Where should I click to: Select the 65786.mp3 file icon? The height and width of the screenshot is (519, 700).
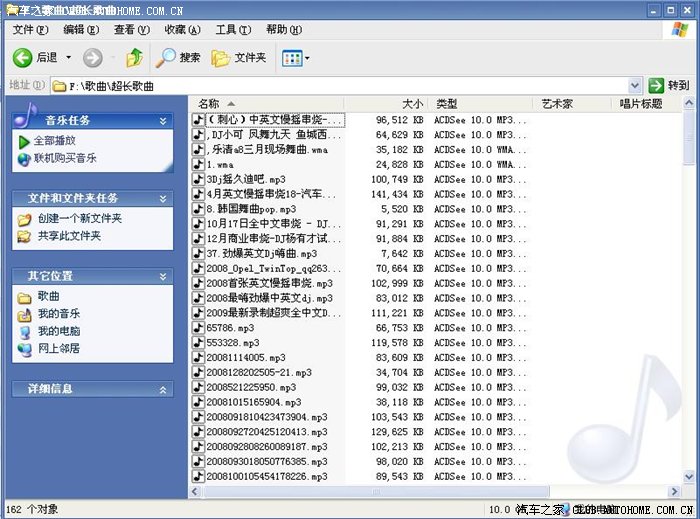click(198, 327)
